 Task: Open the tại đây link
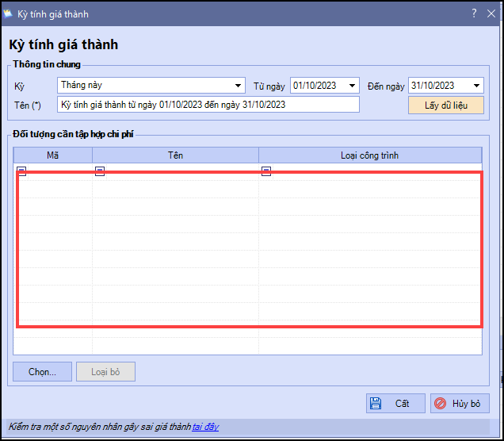[205, 427]
